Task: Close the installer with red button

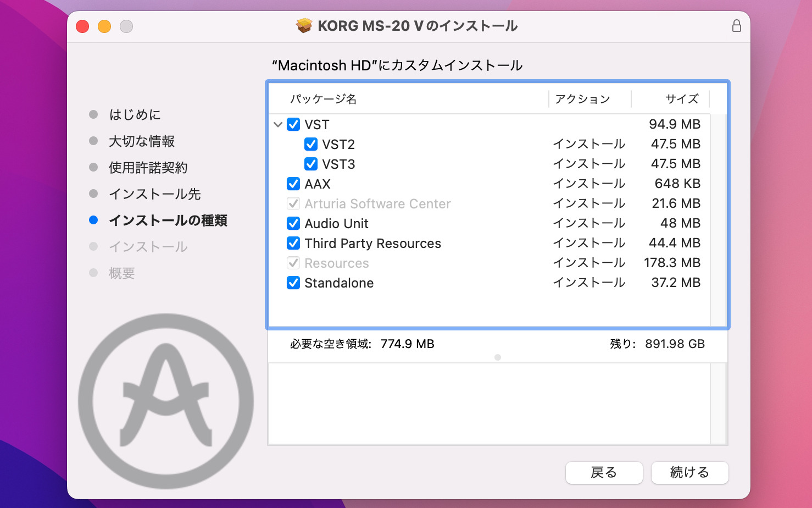Action: pyautogui.click(x=82, y=26)
